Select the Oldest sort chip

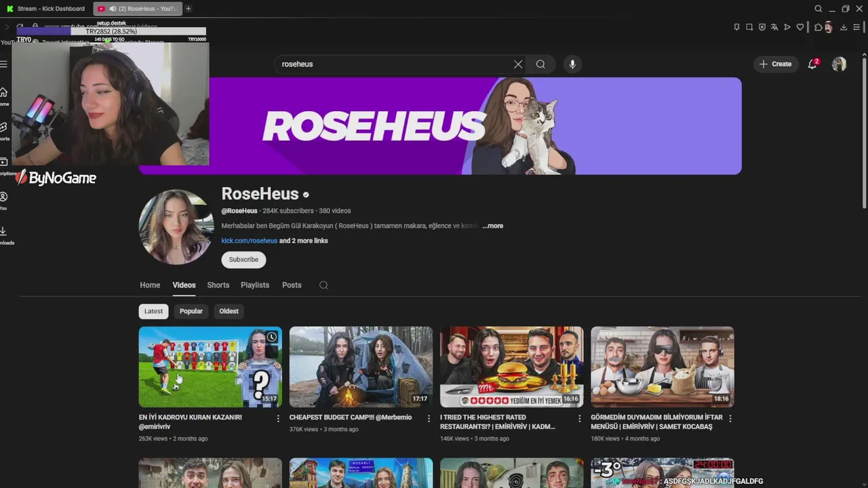pos(229,311)
